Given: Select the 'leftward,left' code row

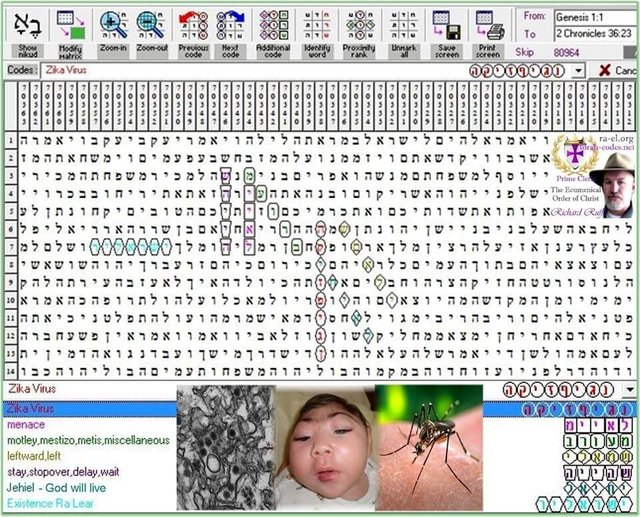Looking at the screenshot, I should tap(34, 456).
